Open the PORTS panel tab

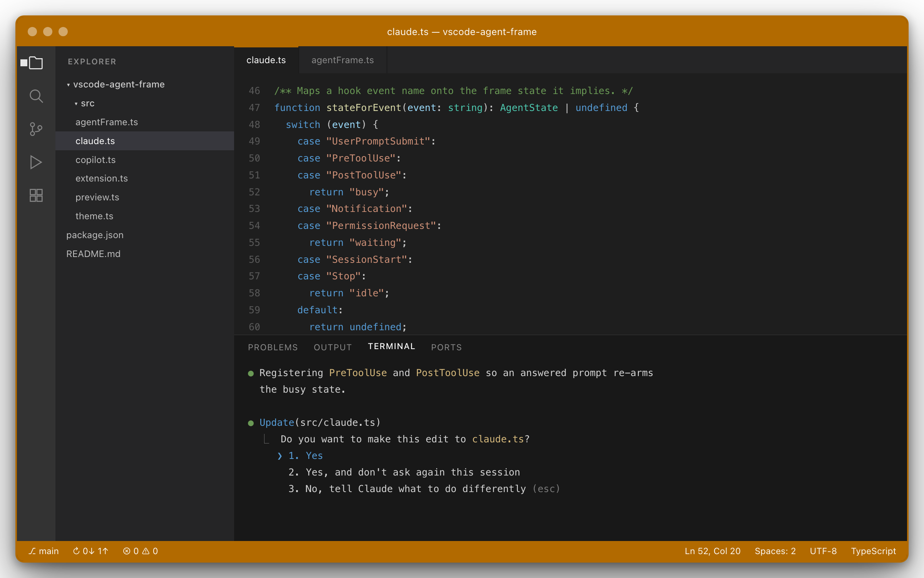(x=447, y=347)
